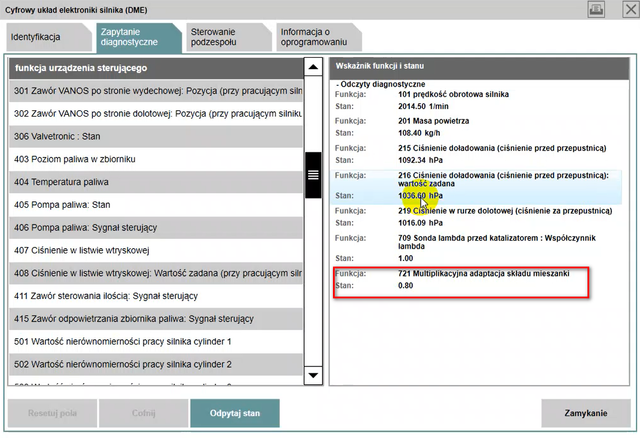Click function 201 Masa powietrza

433,121
